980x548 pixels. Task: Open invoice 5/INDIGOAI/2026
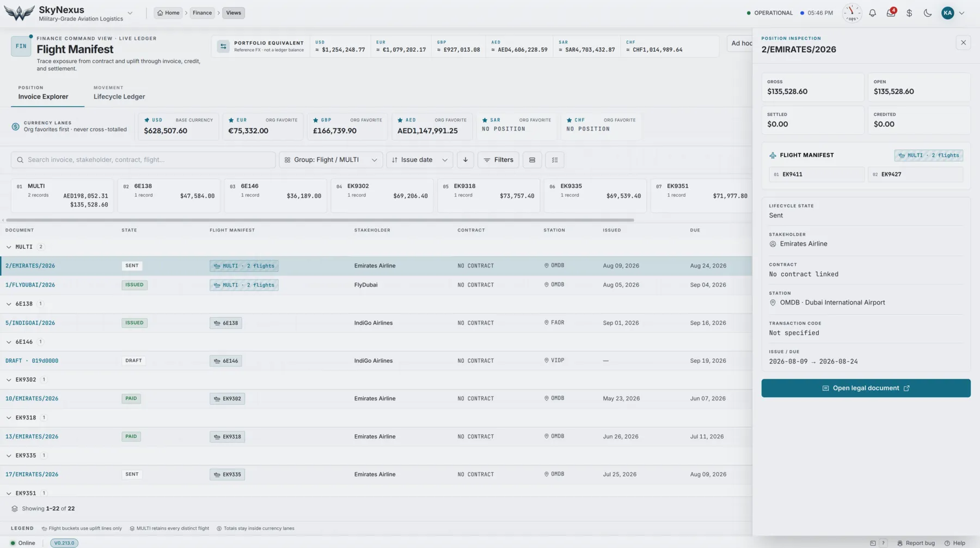coord(30,323)
